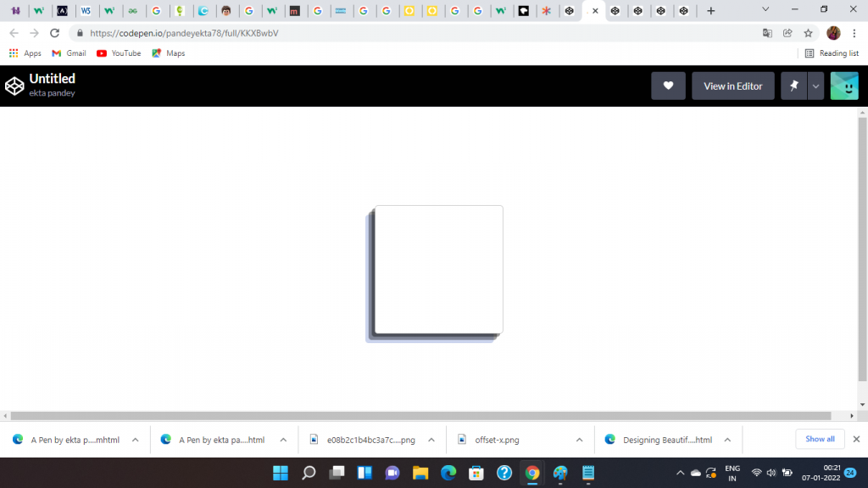This screenshot has height=488, width=868.
Task: Open the user avatar on CodePen header
Action: [844, 86]
